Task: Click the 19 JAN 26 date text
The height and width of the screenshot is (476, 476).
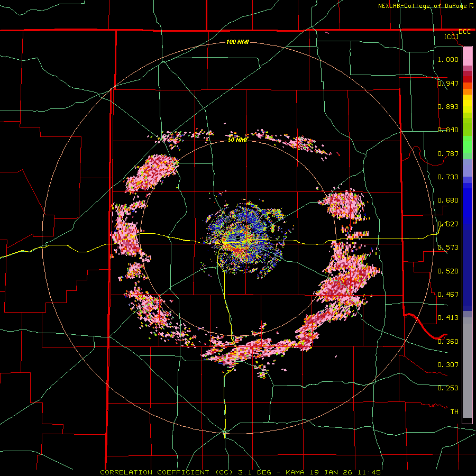Action: 331,472
